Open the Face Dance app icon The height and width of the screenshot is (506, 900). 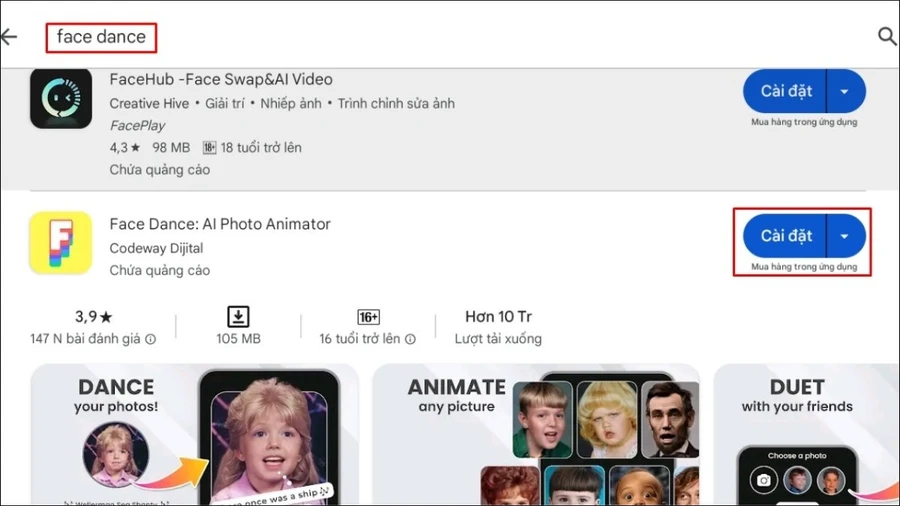coord(61,242)
